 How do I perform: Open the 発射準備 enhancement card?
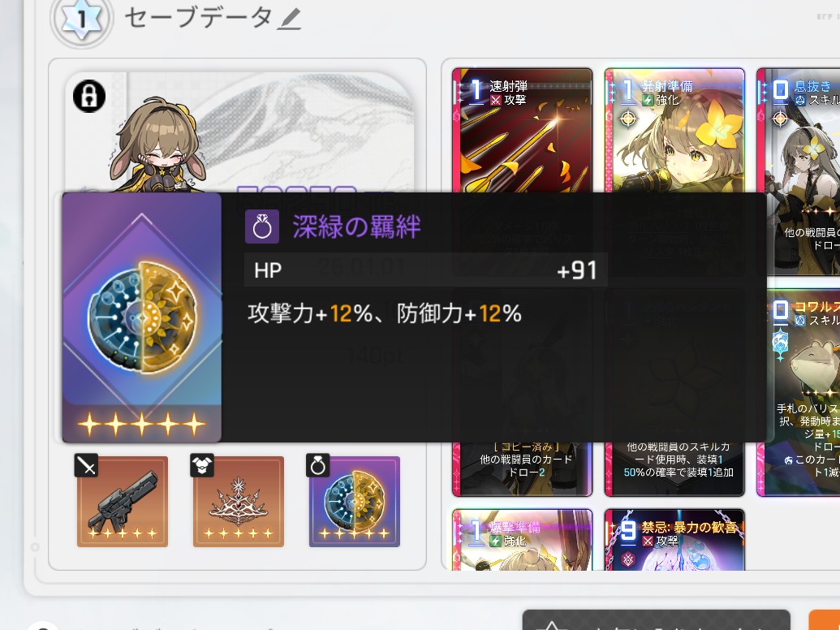tap(674, 130)
